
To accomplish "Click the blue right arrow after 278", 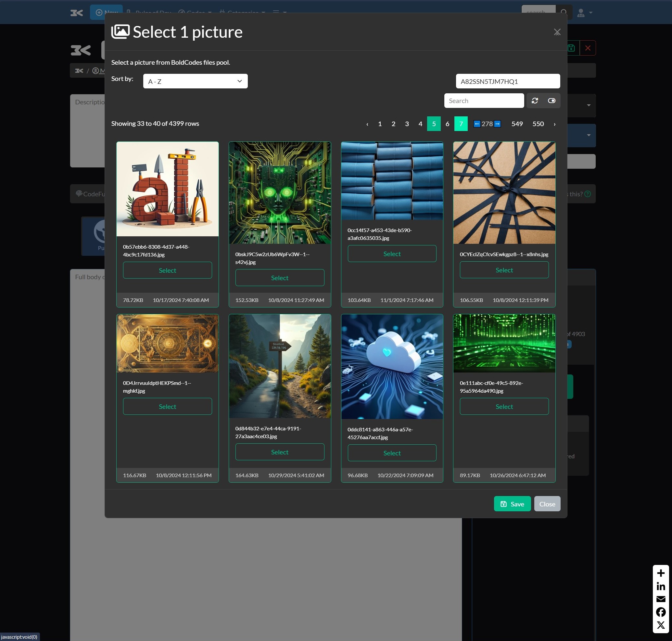I will [x=498, y=124].
